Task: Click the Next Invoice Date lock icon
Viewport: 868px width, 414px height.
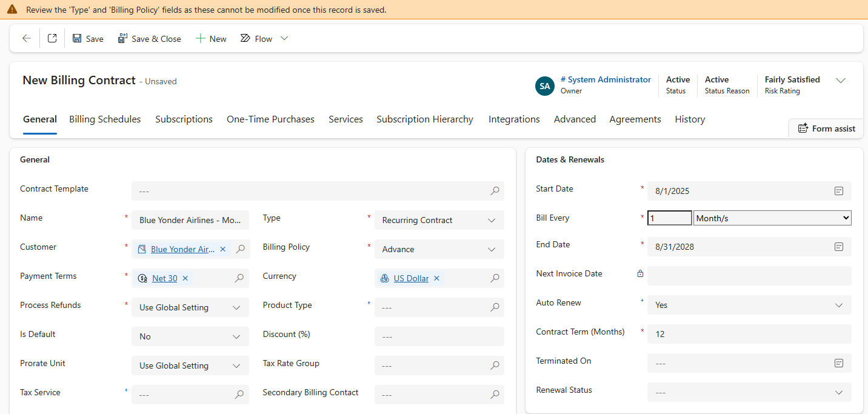Action: pos(640,273)
